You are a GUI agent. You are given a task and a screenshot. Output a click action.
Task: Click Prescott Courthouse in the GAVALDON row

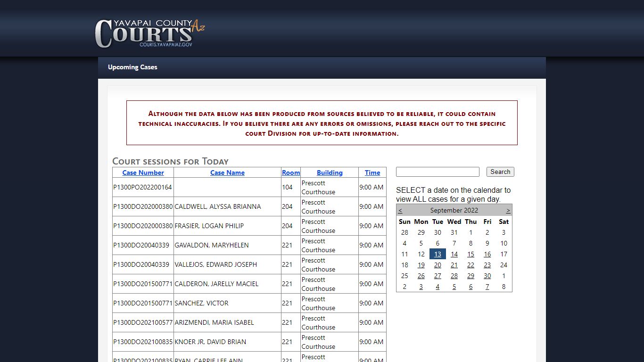coord(319,245)
